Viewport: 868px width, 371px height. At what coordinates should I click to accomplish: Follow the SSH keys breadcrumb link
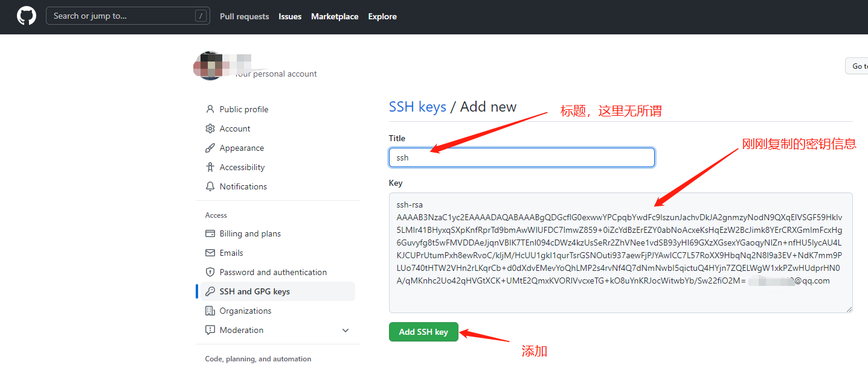pyautogui.click(x=417, y=107)
